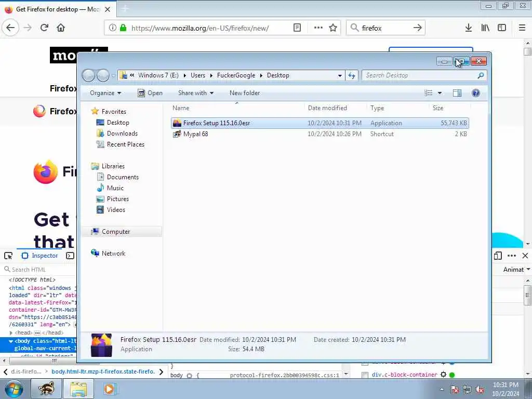The height and width of the screenshot is (399, 532).
Task: Select the Mypal 68 shortcut file
Action: pos(195,134)
